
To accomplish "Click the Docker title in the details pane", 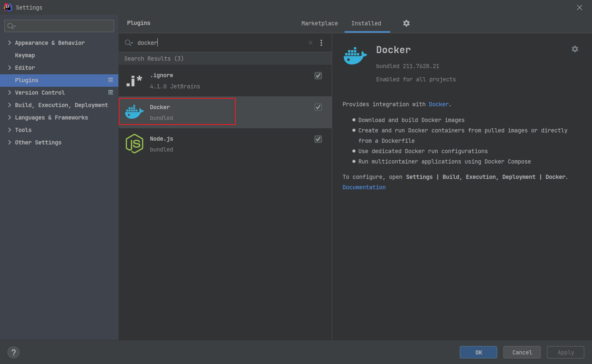I will [394, 50].
